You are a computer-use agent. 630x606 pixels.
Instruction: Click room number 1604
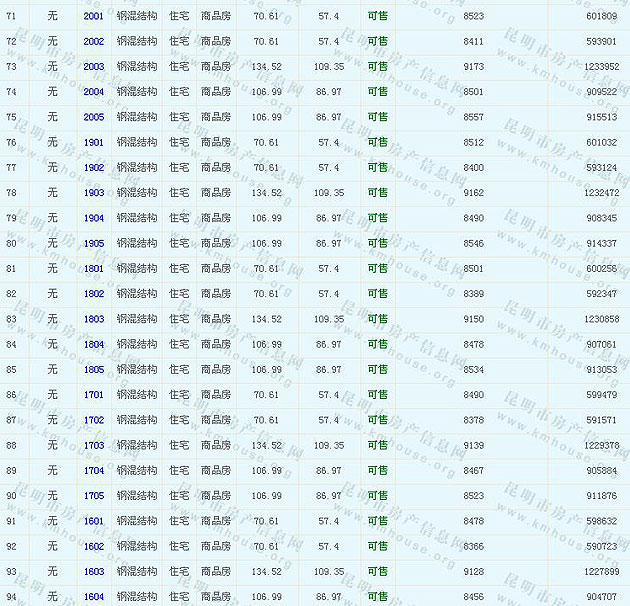(x=93, y=597)
